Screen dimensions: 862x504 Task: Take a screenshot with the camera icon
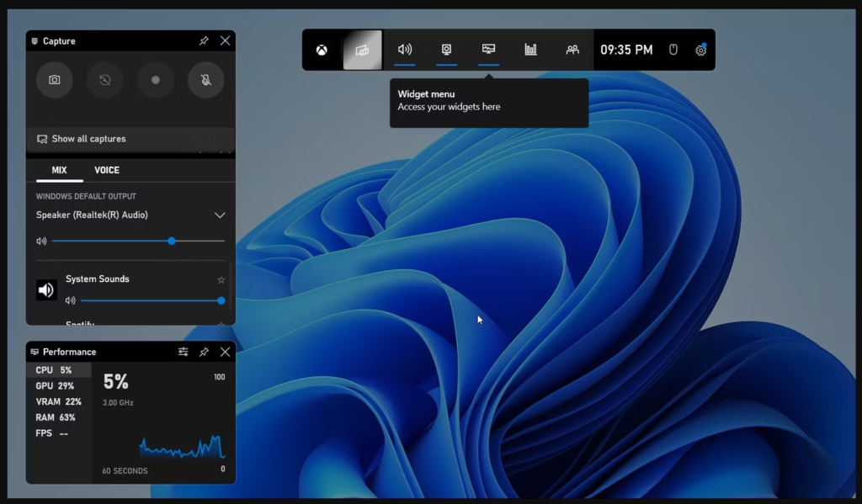(x=55, y=80)
